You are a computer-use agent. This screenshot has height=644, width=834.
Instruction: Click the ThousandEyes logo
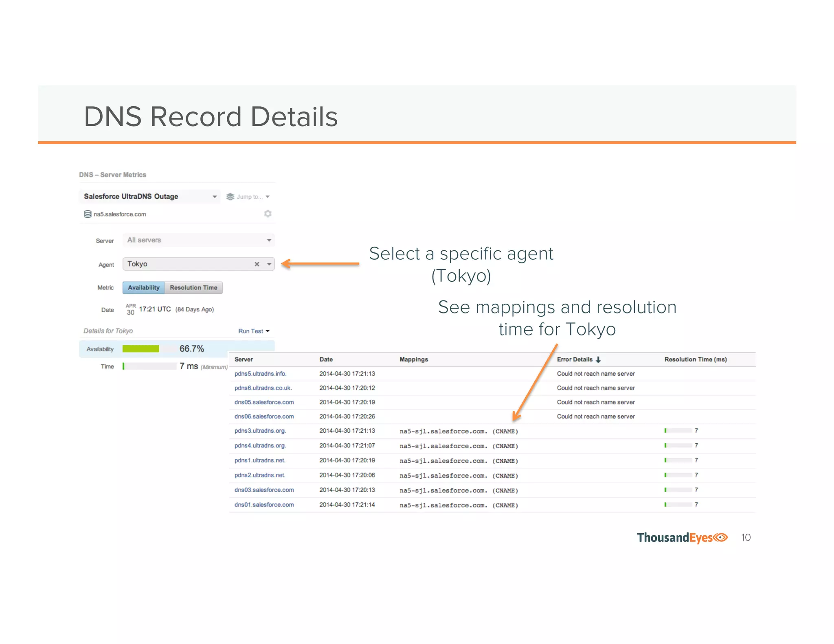tap(683, 538)
